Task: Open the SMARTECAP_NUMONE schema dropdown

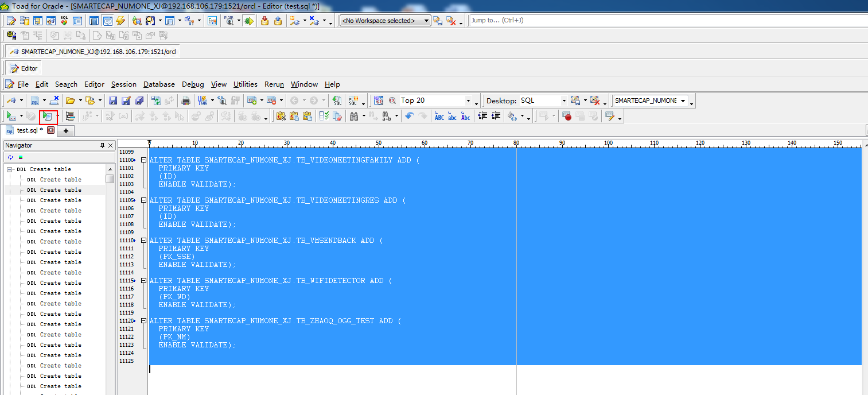Action: [682, 100]
